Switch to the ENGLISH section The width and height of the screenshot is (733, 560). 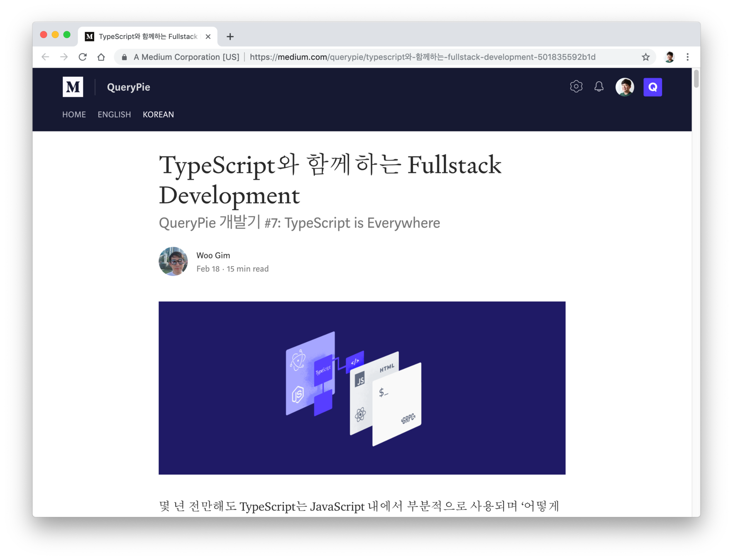pyautogui.click(x=114, y=114)
